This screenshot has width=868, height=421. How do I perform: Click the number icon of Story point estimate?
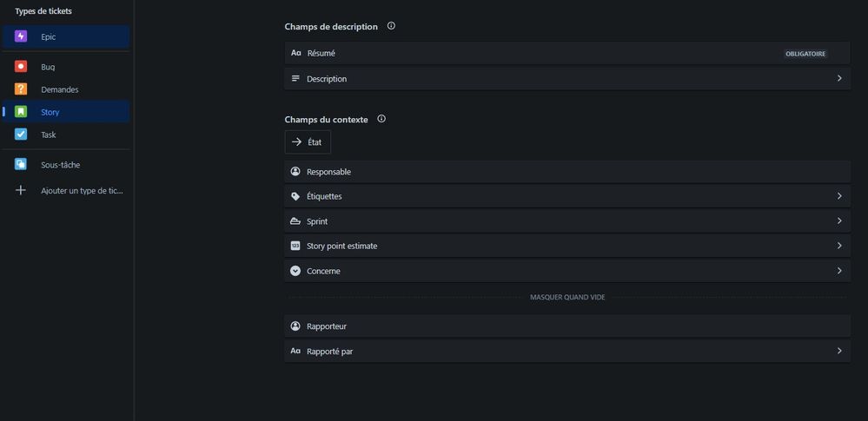tap(295, 246)
